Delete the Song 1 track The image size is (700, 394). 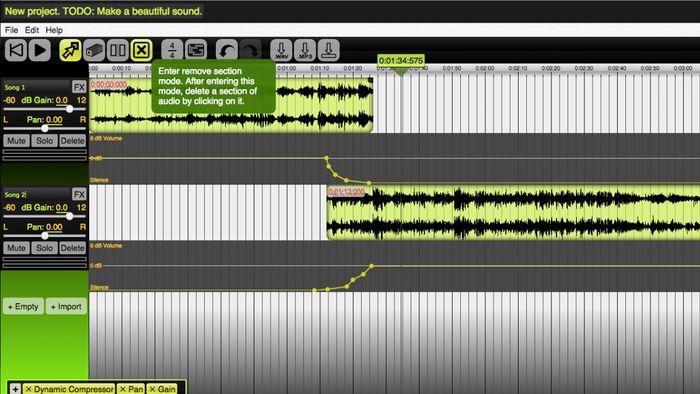(72, 141)
